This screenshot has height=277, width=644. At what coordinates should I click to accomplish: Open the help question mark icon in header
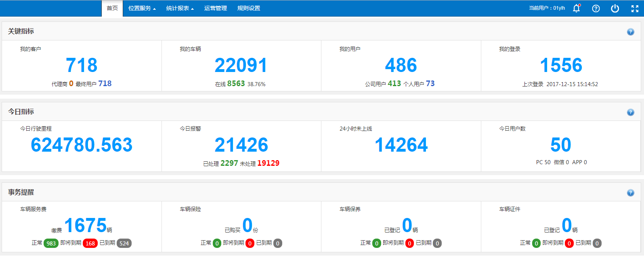click(596, 8)
